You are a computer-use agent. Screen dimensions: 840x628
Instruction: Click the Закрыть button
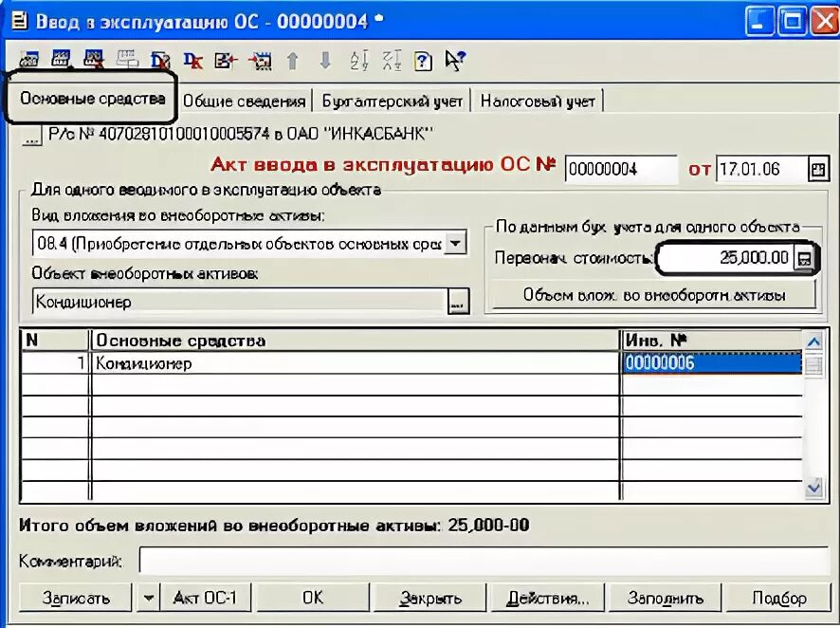click(430, 598)
